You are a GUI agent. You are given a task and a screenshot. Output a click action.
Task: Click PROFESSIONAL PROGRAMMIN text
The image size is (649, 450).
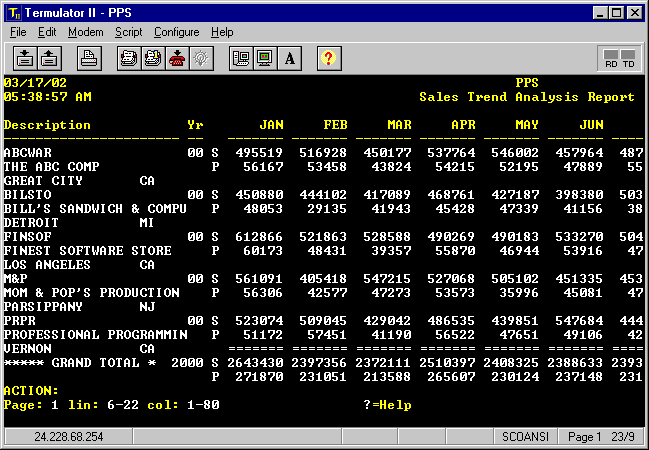pyautogui.click(x=96, y=334)
